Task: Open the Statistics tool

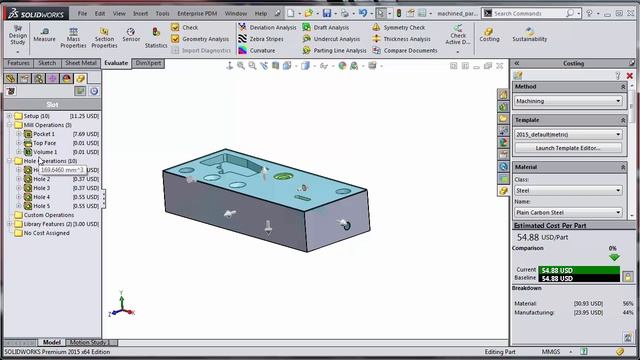Action: pos(156,38)
